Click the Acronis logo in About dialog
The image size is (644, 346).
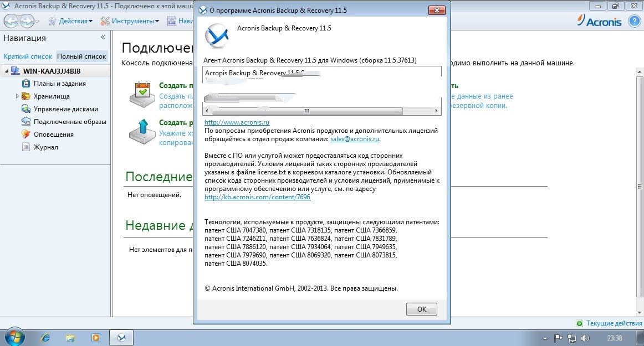click(217, 36)
